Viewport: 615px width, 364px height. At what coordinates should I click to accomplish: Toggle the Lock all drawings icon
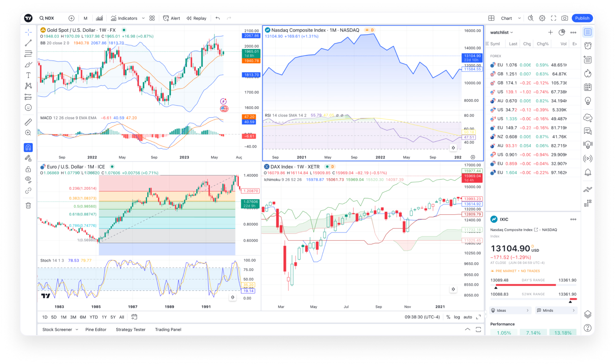click(x=28, y=169)
